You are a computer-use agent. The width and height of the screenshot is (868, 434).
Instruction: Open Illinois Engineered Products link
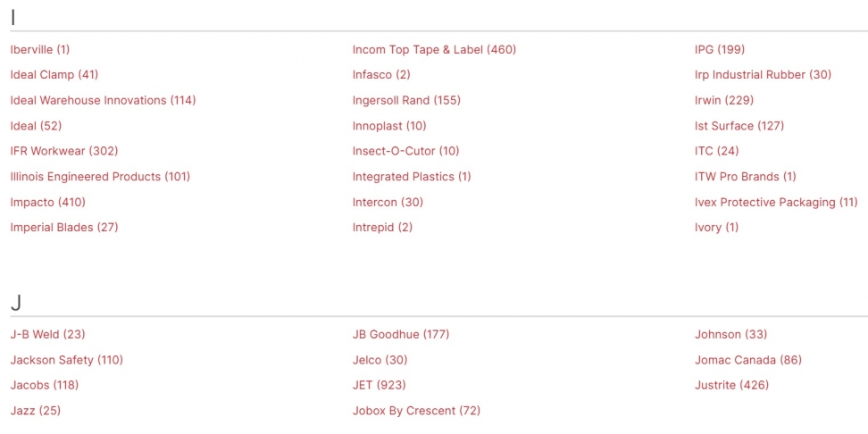tap(100, 177)
